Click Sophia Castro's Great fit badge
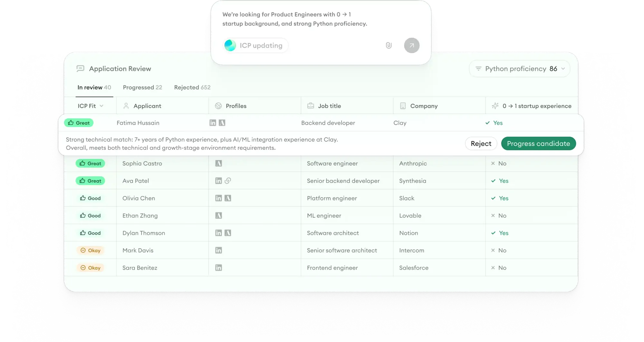Viewport: 644px width, 342px height. click(x=90, y=163)
